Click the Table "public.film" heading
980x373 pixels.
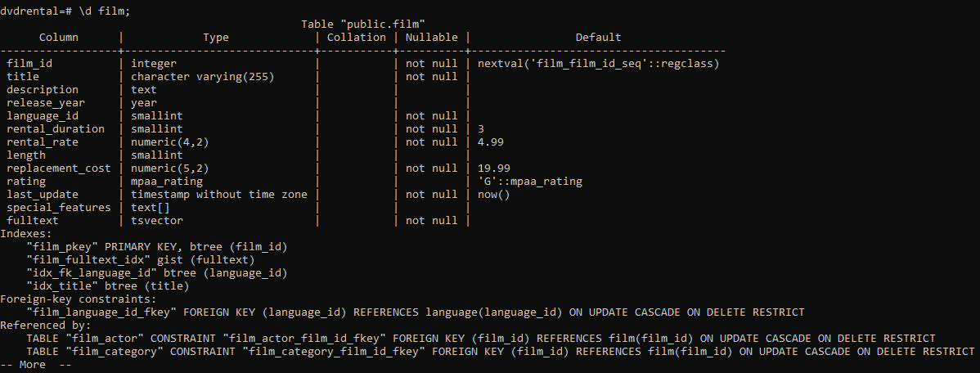[x=363, y=25]
